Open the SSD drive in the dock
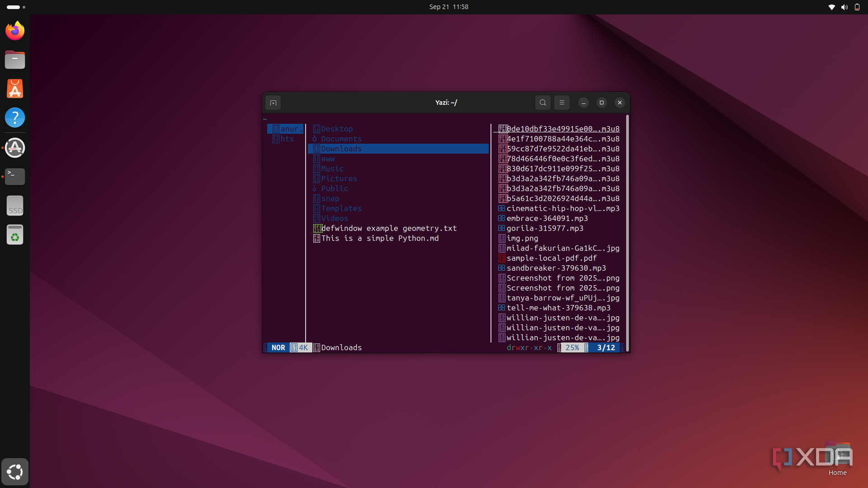Screen dimensions: 868x488 coord(15,206)
